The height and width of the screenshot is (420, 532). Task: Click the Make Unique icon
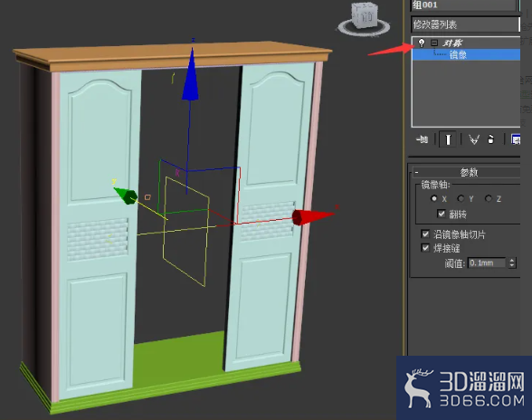tap(474, 139)
